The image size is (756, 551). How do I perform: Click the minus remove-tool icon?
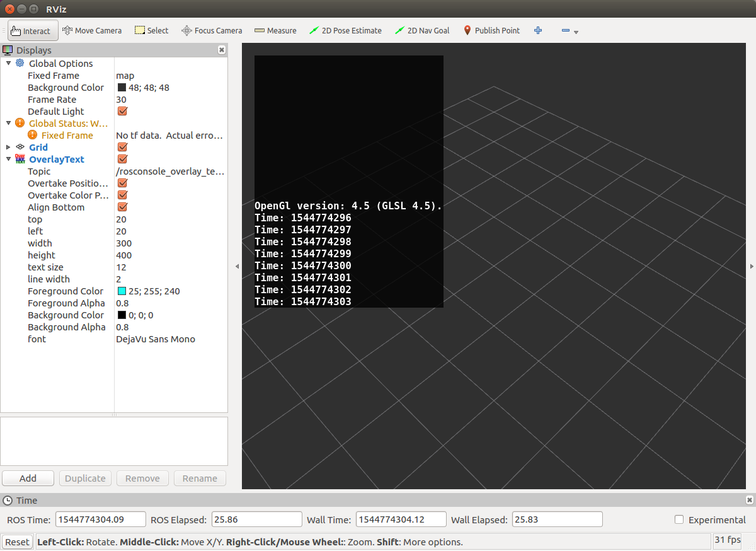coord(565,30)
